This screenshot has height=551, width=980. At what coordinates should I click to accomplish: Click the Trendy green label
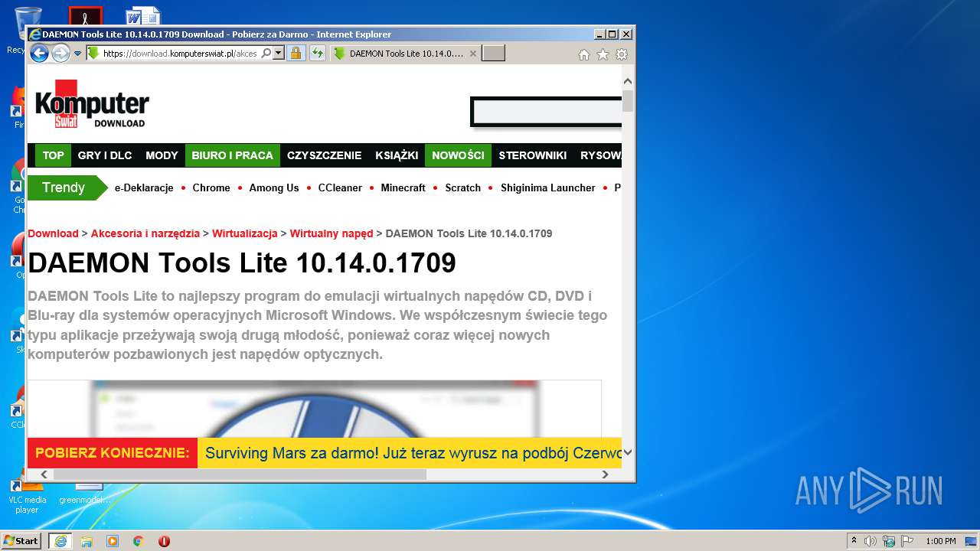click(66, 187)
